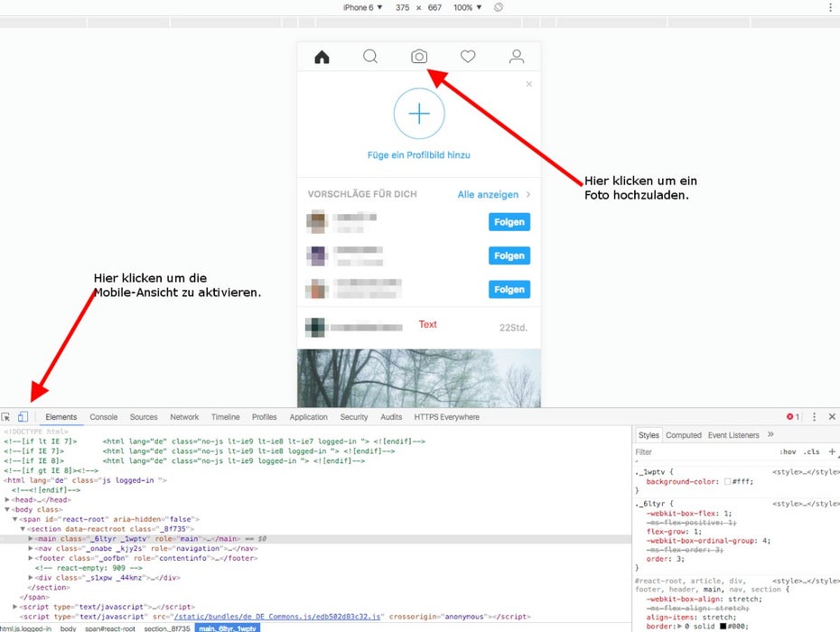This screenshot has height=632, width=840.
Task: Select body in the breadcrumb bar
Action: point(68,628)
